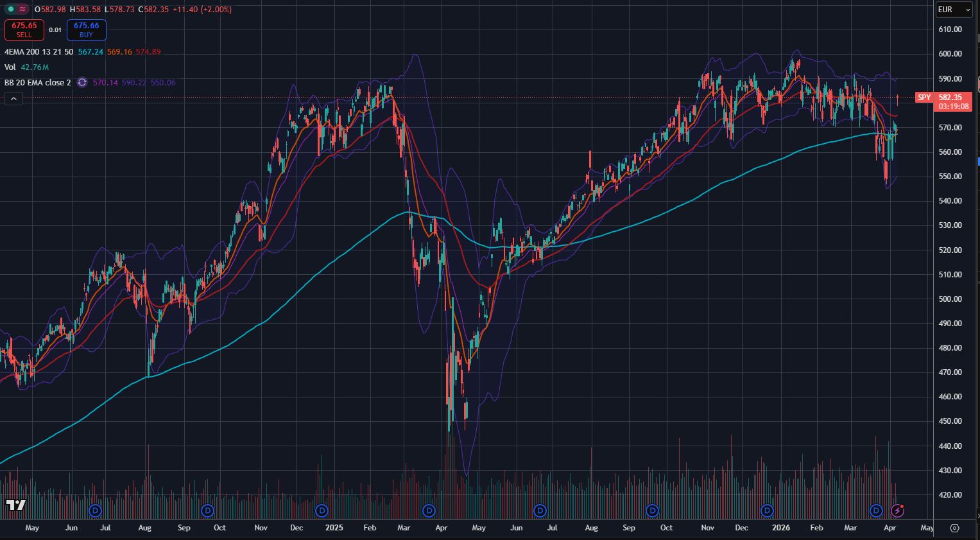
Task: Click the change value +11.40 (+2.00%)
Action: point(202,10)
